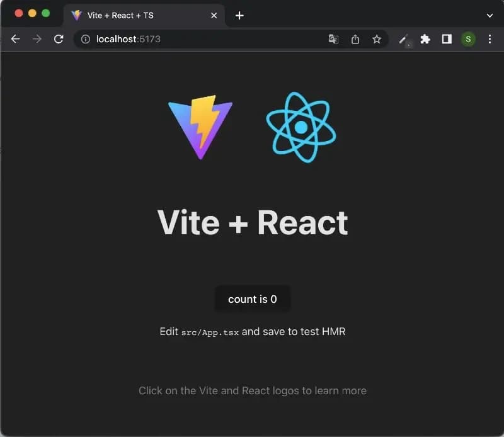The image size is (504, 437).
Task: Click the red close window button
Action: click(19, 13)
